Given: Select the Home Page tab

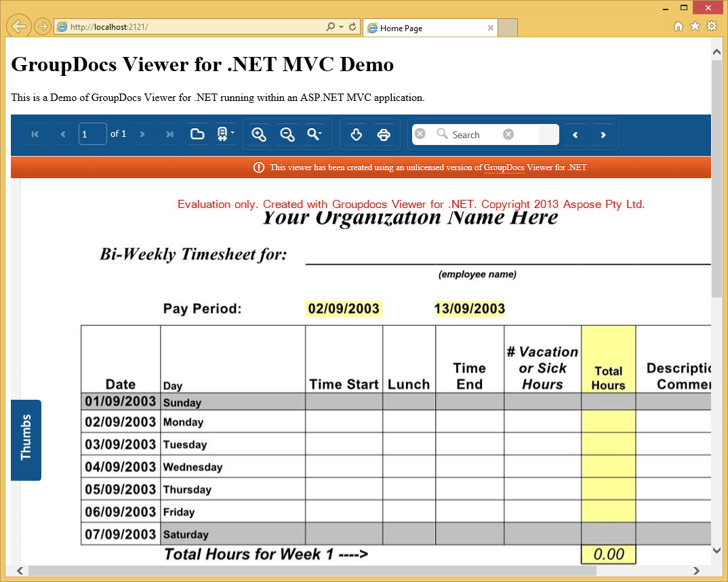Looking at the screenshot, I should tap(430, 28).
